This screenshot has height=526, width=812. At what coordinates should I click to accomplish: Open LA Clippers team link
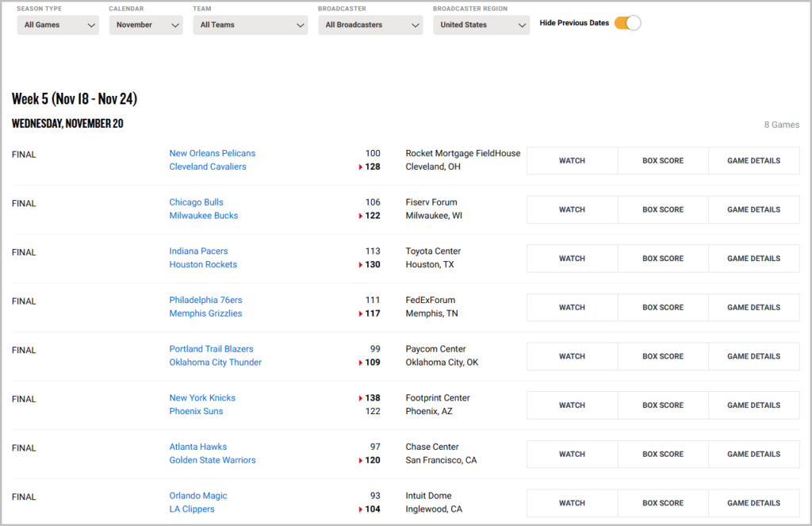tap(192, 509)
